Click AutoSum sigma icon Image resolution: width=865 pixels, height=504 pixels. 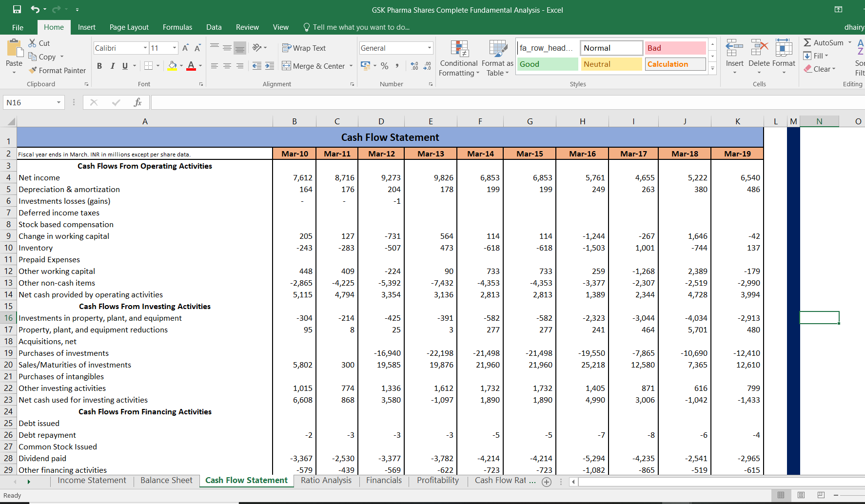coord(807,42)
